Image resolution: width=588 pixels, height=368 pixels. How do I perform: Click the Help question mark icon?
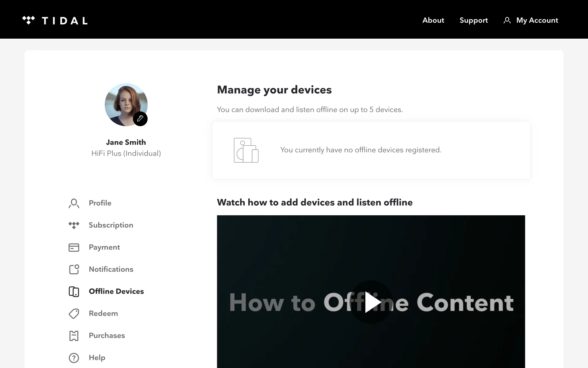[74, 358]
